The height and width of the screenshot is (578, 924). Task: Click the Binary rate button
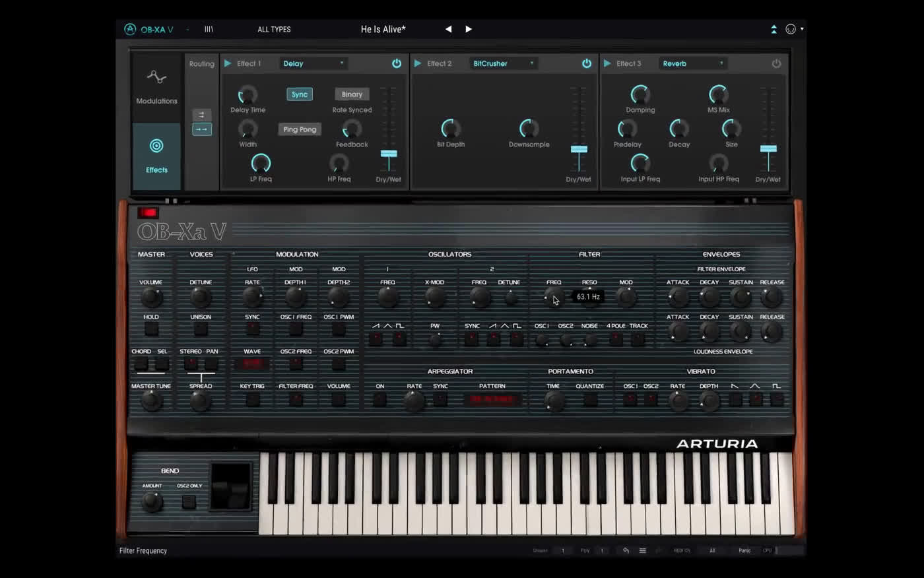click(x=352, y=94)
